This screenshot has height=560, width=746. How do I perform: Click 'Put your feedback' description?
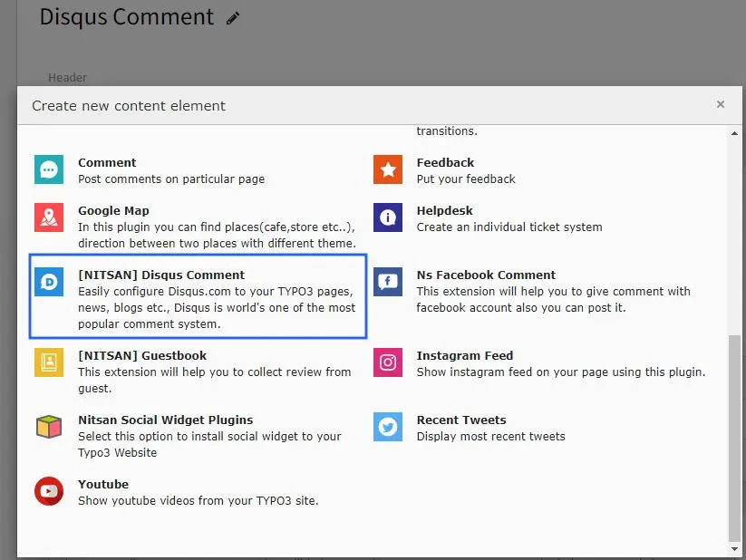tap(466, 179)
